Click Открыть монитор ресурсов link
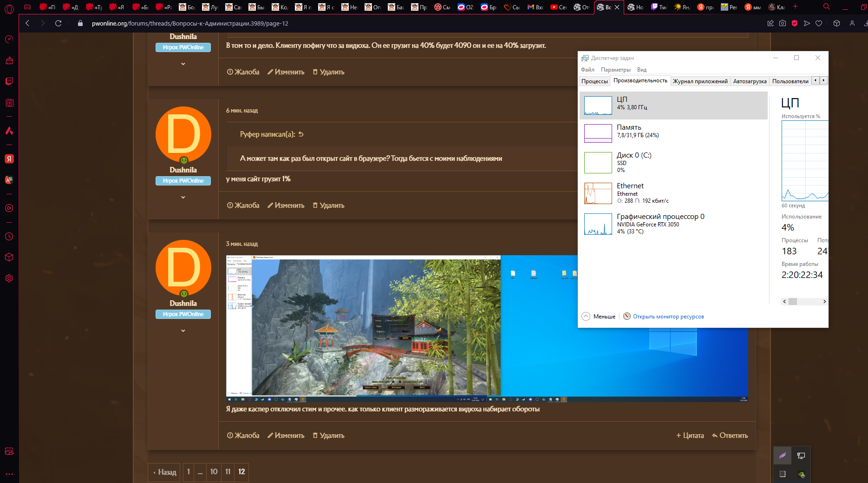 (x=668, y=317)
